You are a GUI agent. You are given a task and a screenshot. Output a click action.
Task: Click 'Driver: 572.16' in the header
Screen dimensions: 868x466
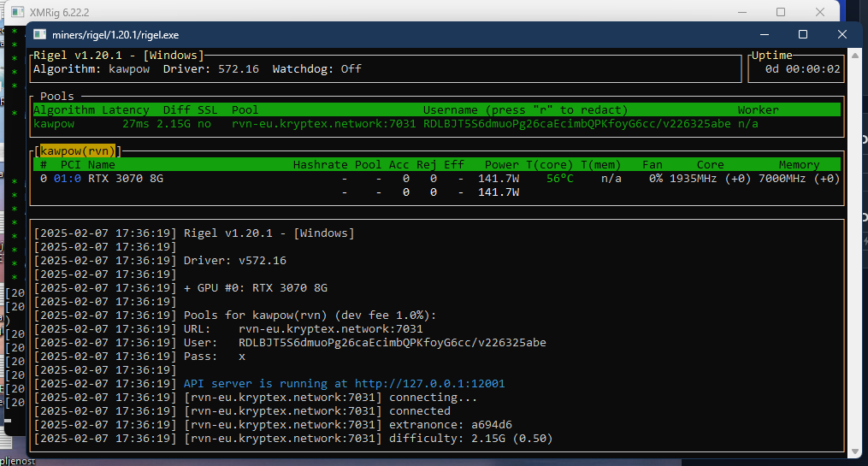point(211,69)
